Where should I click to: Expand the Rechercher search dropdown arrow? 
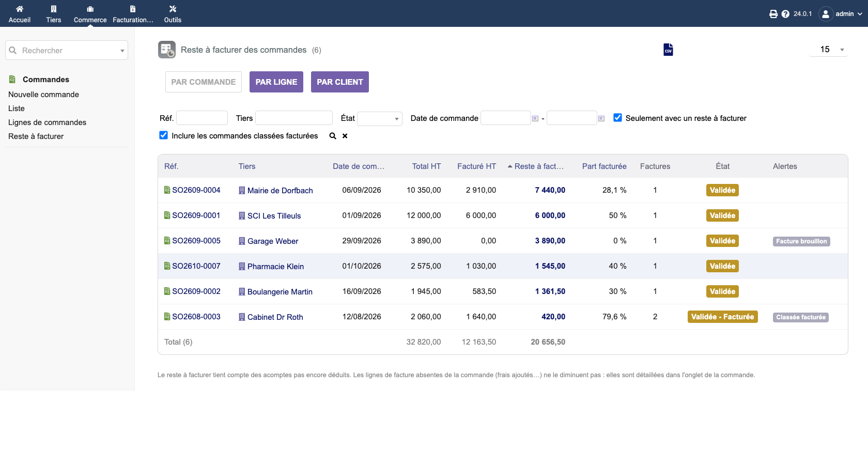(122, 51)
